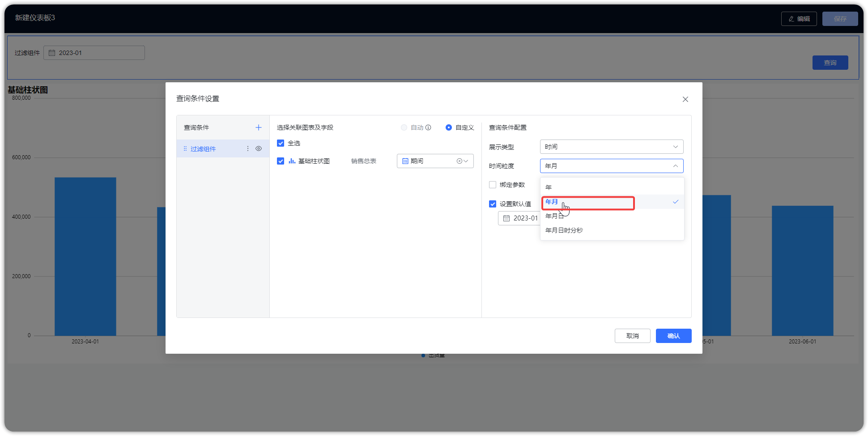
Task: Select 过滤组件 in query condition list
Action: pos(223,148)
